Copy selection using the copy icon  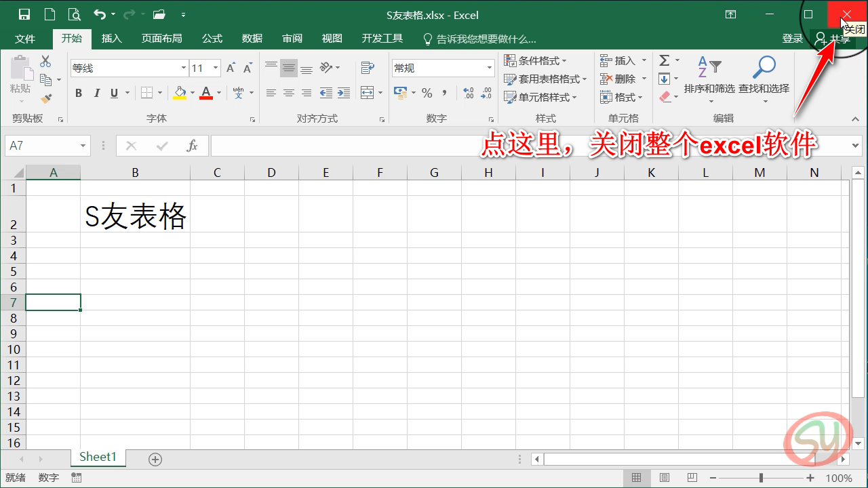(x=46, y=80)
